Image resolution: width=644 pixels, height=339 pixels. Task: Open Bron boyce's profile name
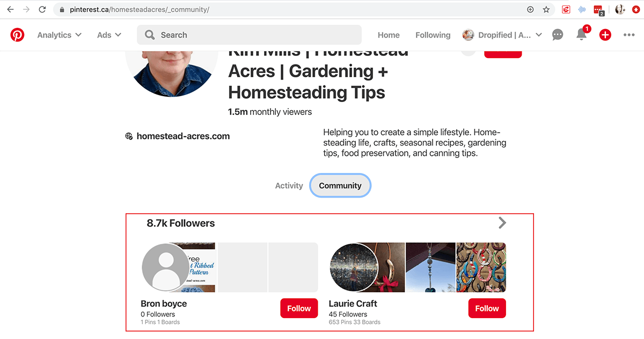point(164,304)
